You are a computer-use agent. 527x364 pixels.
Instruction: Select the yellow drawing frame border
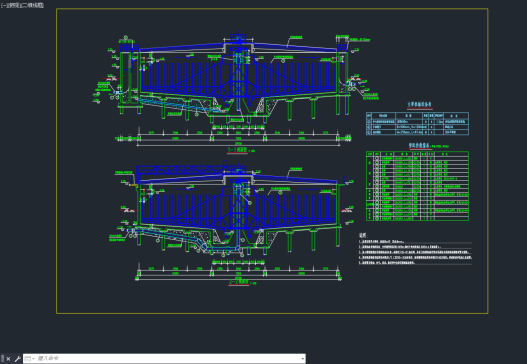click(x=272, y=9)
